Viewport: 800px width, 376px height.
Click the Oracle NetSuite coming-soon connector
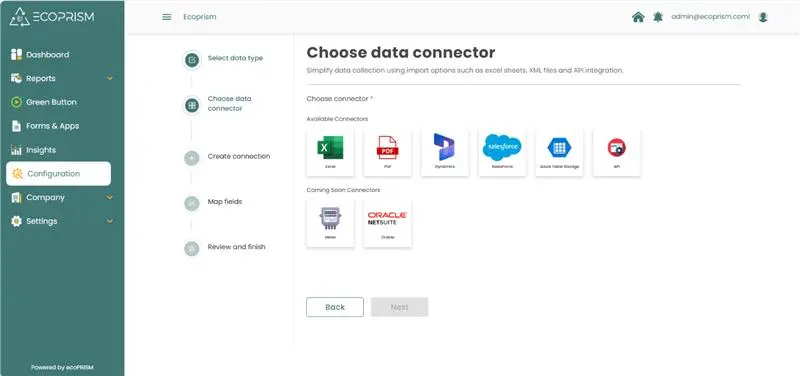pyautogui.click(x=388, y=223)
